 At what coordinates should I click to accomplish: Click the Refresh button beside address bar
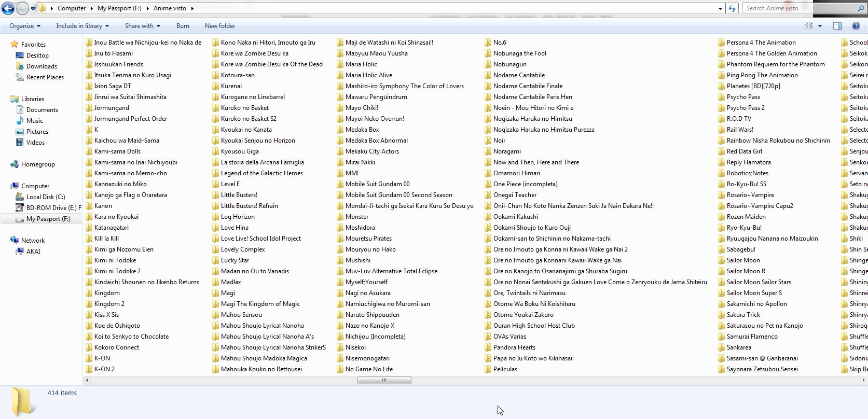732,8
